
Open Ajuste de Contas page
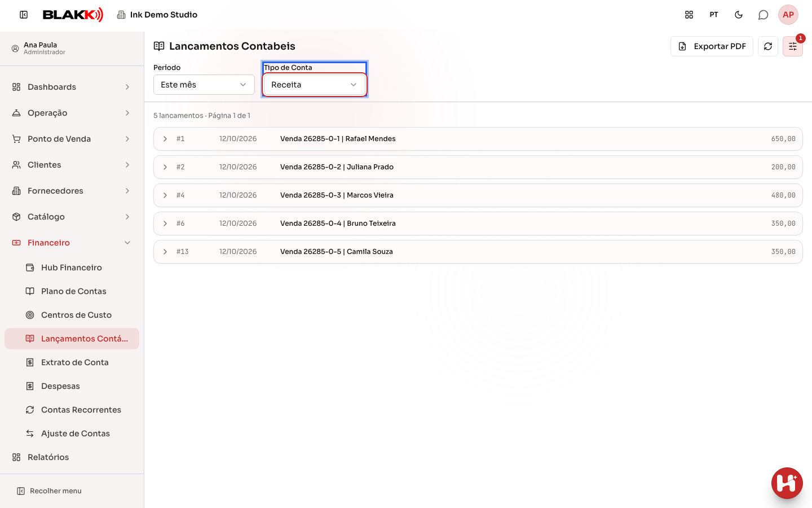(72, 433)
